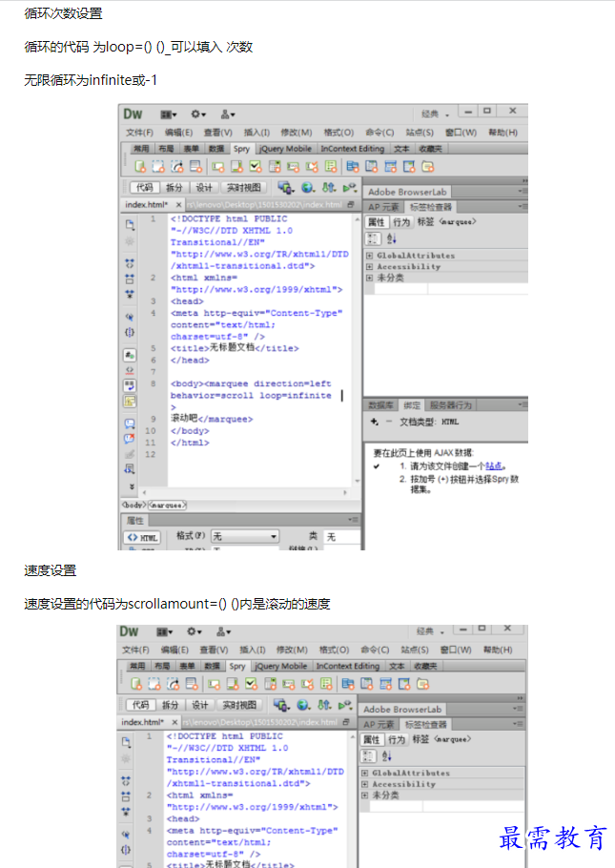
Task: Open 站点 link in AJAX data instructions
Action: pos(494,466)
